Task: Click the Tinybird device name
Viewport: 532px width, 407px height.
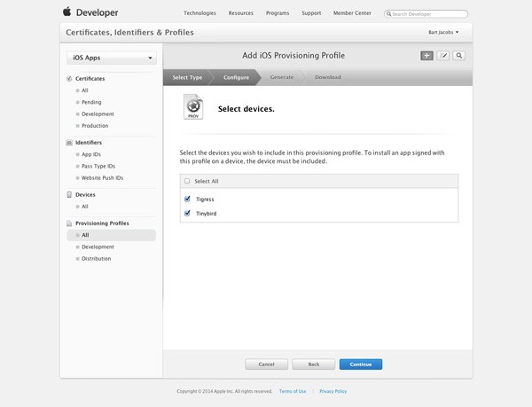Action: click(x=207, y=214)
